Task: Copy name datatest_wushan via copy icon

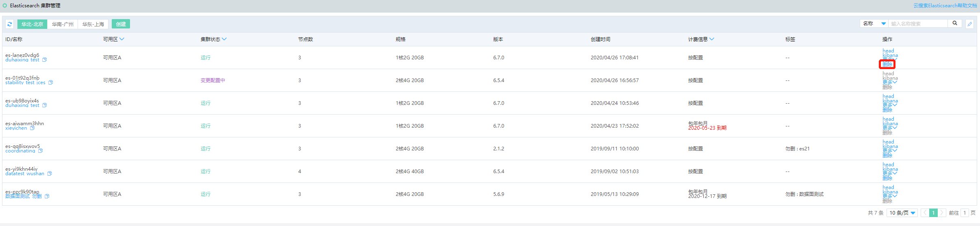Action: coord(50,174)
